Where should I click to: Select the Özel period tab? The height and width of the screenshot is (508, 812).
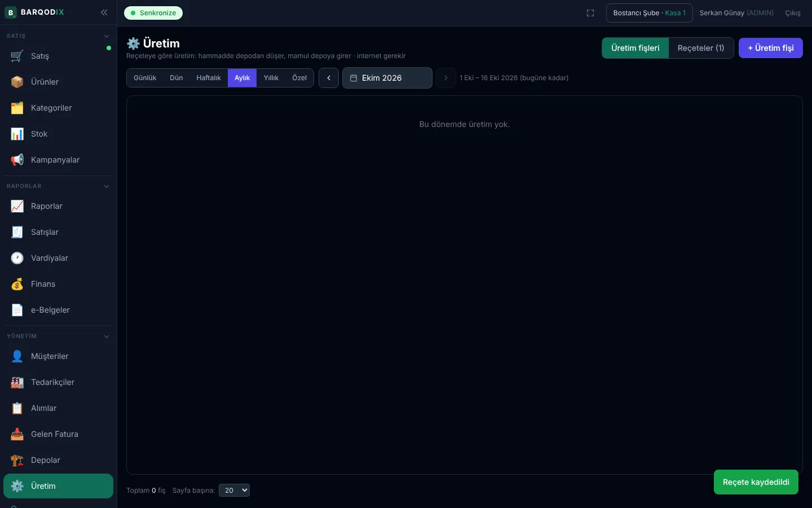point(299,78)
